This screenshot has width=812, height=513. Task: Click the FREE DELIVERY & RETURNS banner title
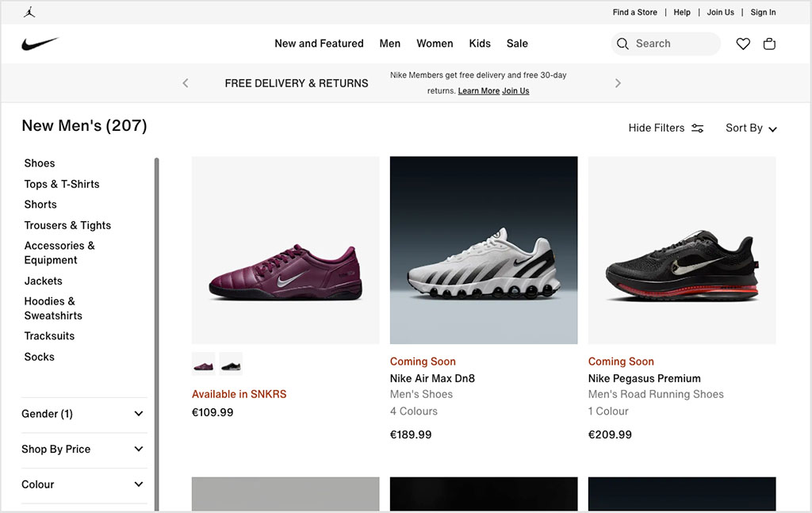click(297, 83)
